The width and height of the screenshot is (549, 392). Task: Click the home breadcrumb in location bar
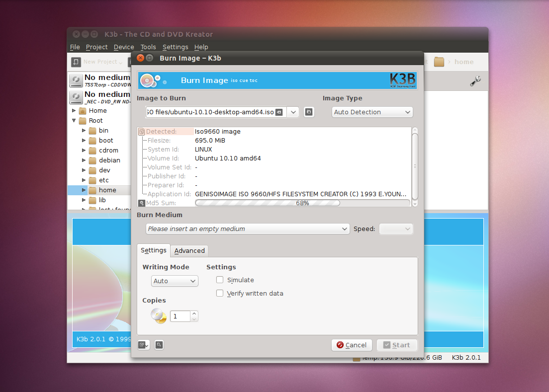tap(464, 62)
